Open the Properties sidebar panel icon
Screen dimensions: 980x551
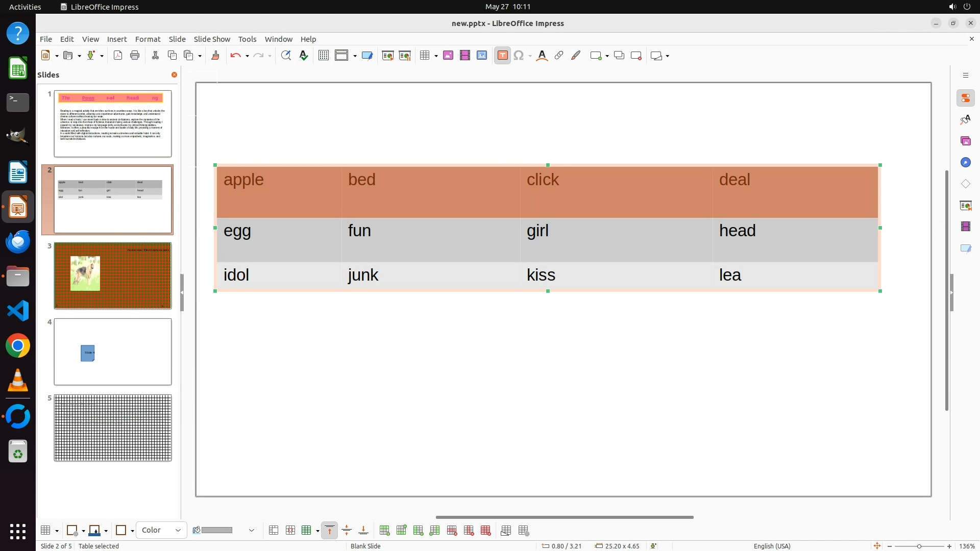click(965, 98)
